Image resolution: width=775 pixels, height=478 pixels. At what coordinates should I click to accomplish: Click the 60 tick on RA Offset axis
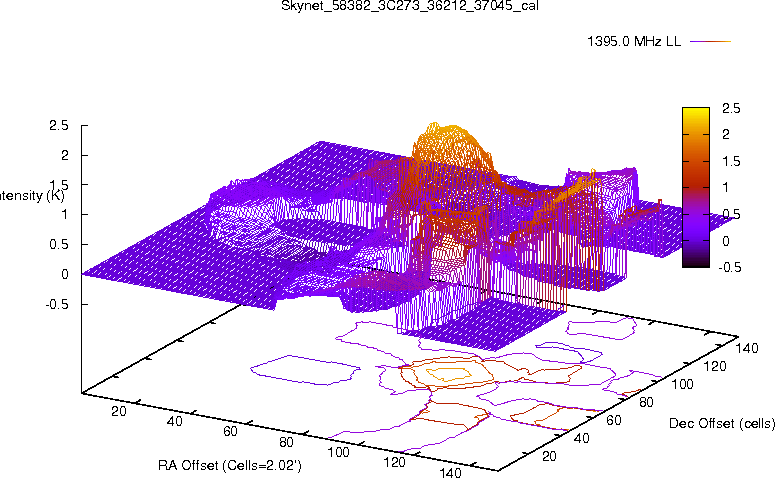coord(230,431)
